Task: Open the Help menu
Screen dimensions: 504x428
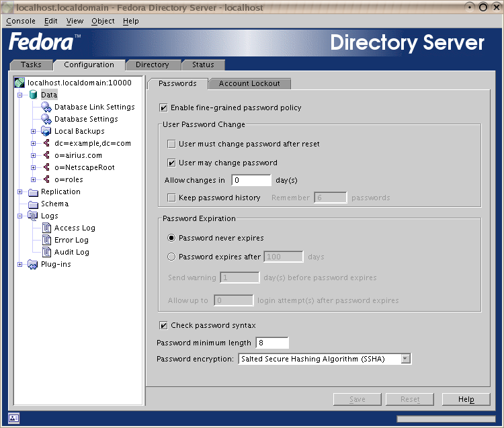Action: point(131,21)
